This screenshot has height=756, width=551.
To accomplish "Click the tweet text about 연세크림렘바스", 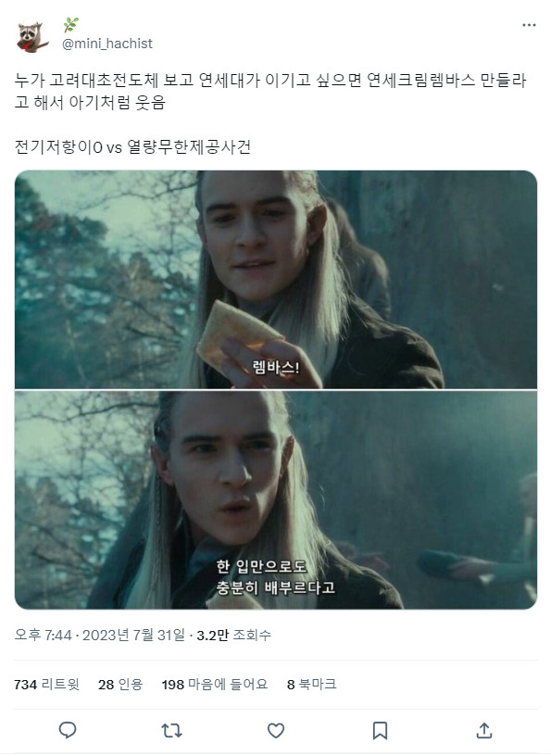I will click(x=270, y=91).
